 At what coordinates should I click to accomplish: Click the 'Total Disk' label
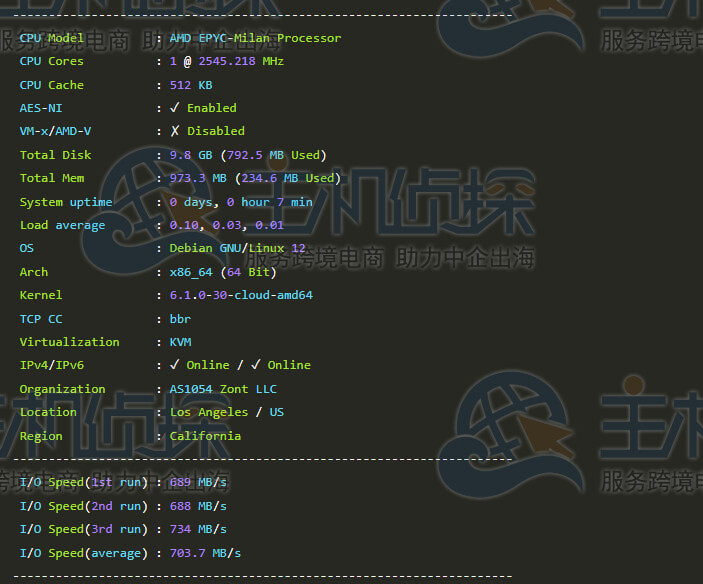[55, 155]
